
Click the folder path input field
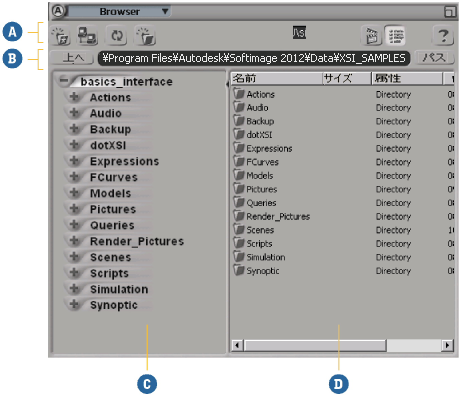tap(254, 58)
